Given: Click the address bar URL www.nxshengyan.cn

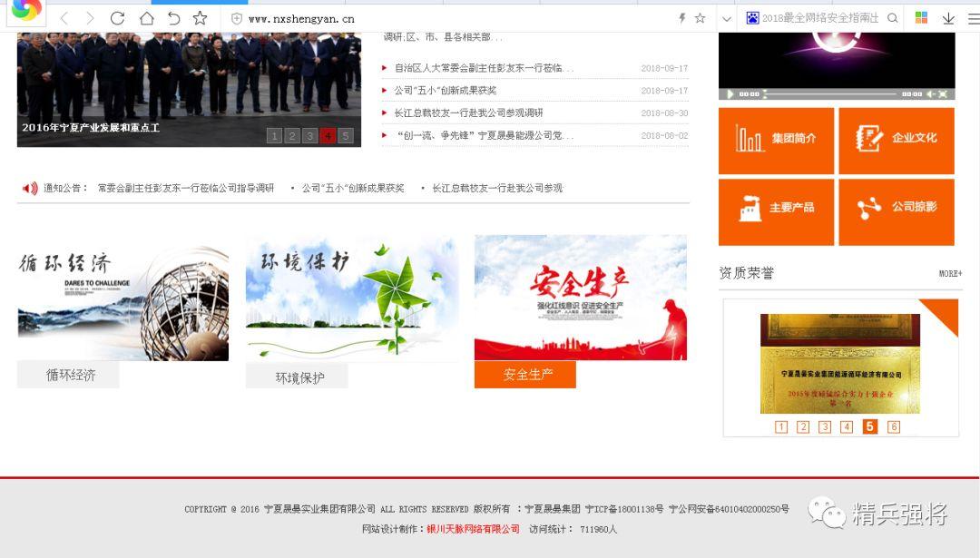Looking at the screenshot, I should pos(301,19).
